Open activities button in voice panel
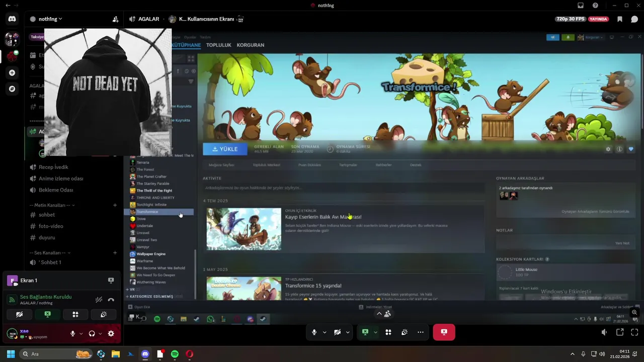 click(x=75, y=315)
